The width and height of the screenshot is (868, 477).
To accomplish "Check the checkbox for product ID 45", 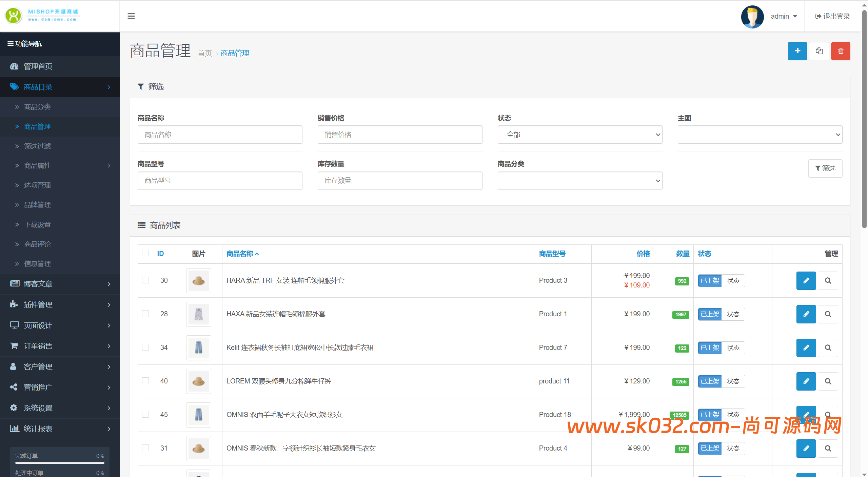I will pyautogui.click(x=145, y=414).
